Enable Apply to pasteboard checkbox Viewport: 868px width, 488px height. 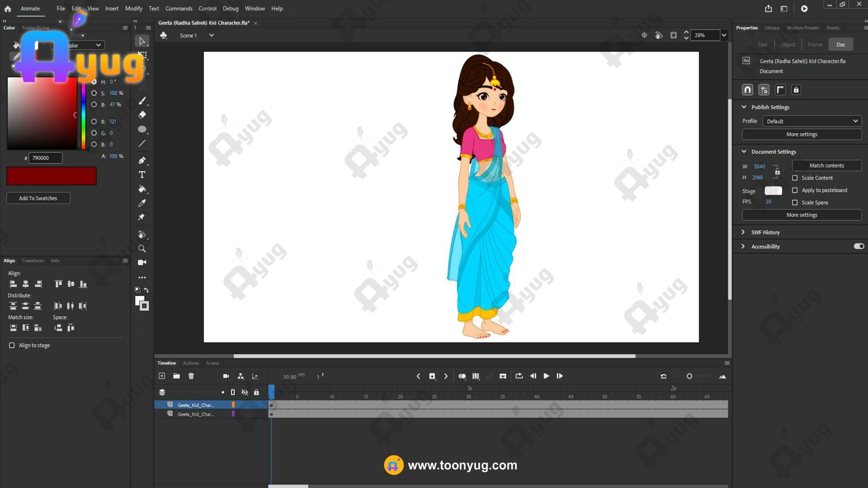795,190
